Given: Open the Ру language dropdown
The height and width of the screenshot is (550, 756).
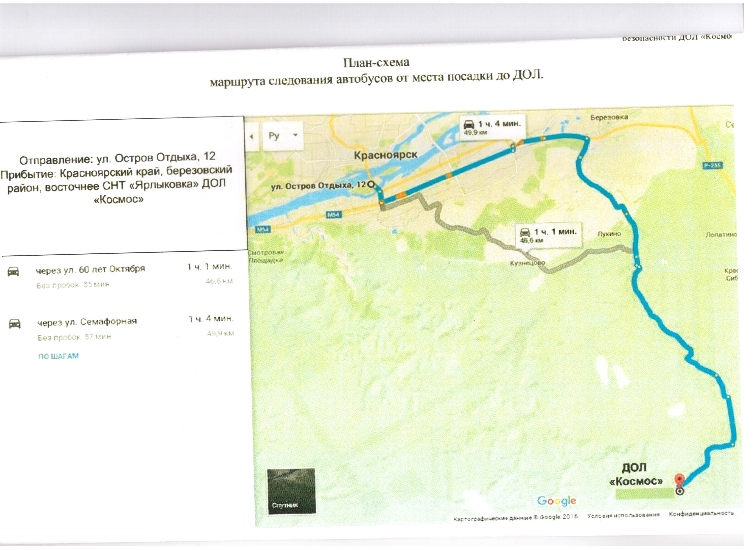Looking at the screenshot, I should tap(283, 136).
